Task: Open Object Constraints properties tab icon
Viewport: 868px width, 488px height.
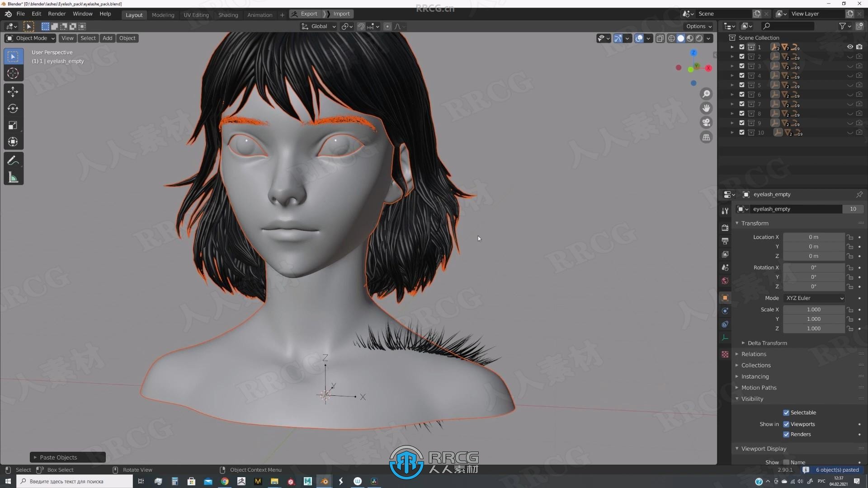Action: click(725, 324)
